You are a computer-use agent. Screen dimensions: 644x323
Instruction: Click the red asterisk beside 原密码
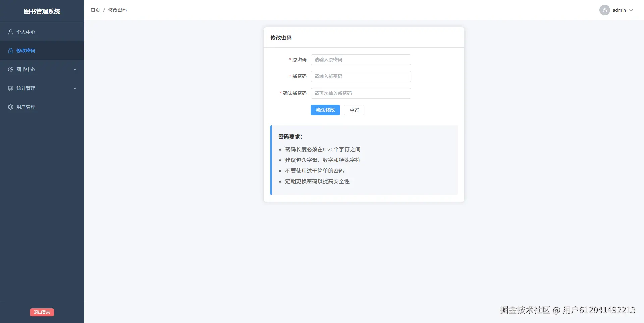click(290, 60)
